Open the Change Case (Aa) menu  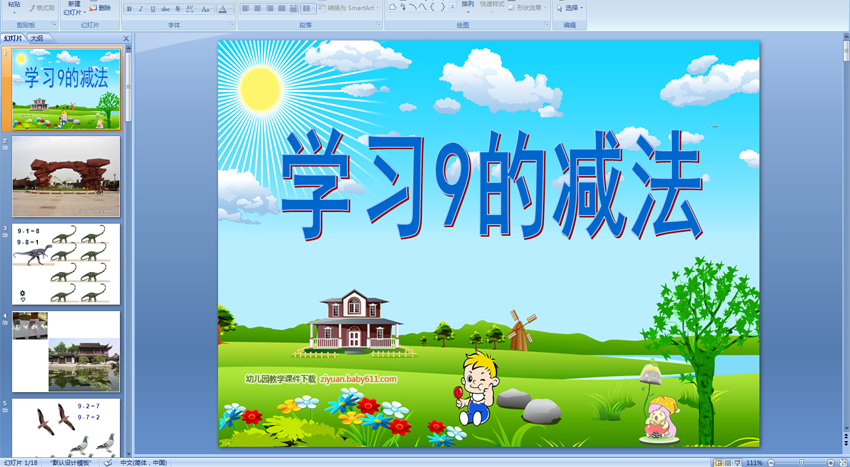205,9
